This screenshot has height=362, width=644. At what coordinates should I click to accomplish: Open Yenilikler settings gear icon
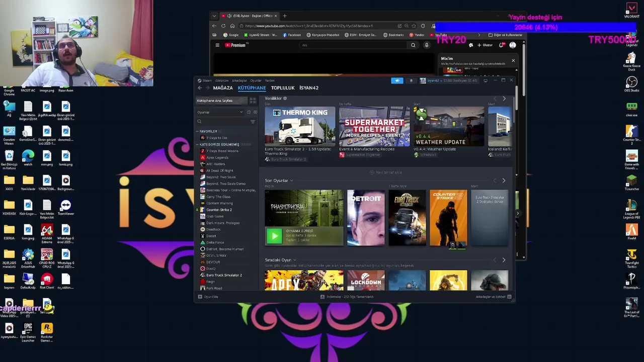285,99
